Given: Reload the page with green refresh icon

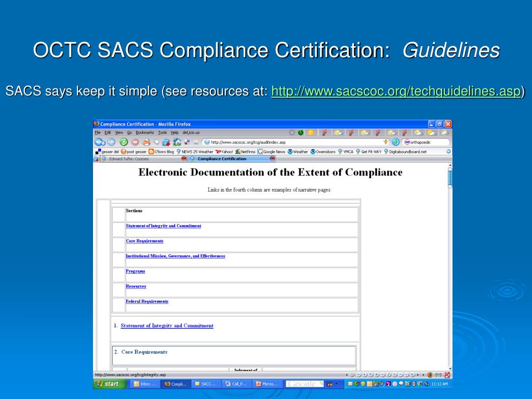Looking at the screenshot, I should (124, 142).
